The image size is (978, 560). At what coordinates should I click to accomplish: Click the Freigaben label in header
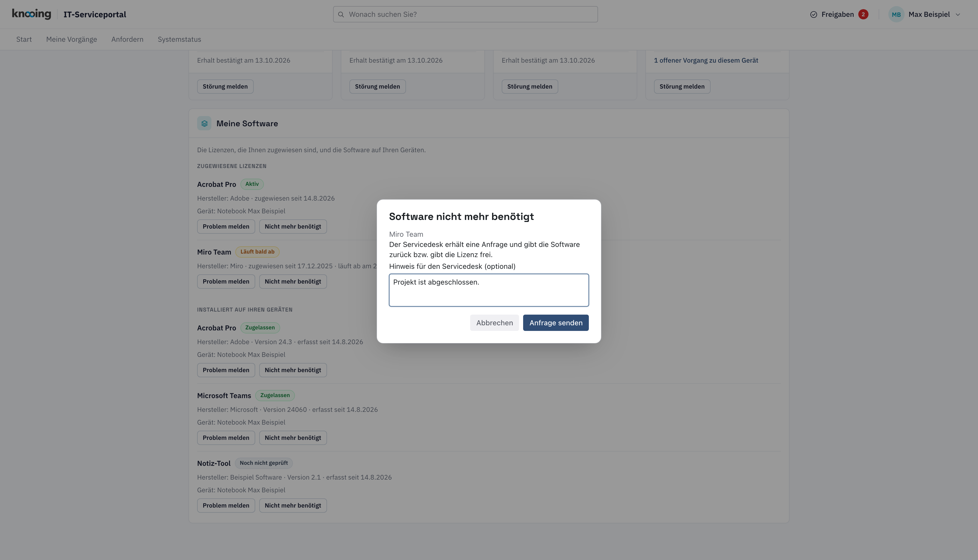coord(837,14)
